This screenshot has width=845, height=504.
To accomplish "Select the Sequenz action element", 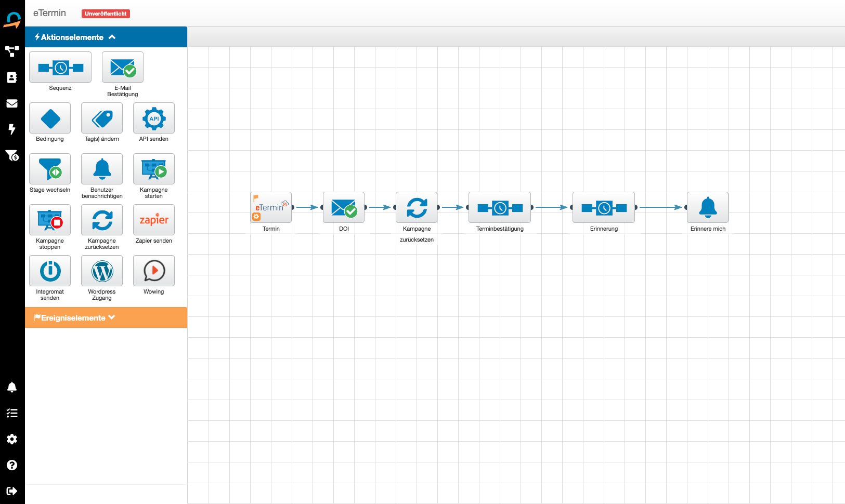I will pyautogui.click(x=60, y=68).
